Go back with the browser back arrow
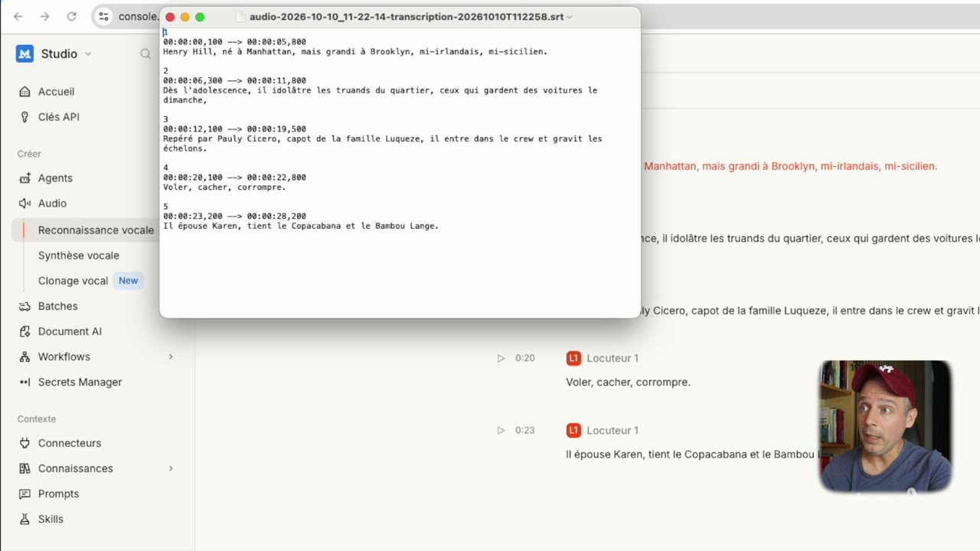Screen dimensions: 980x551 tap(18, 16)
